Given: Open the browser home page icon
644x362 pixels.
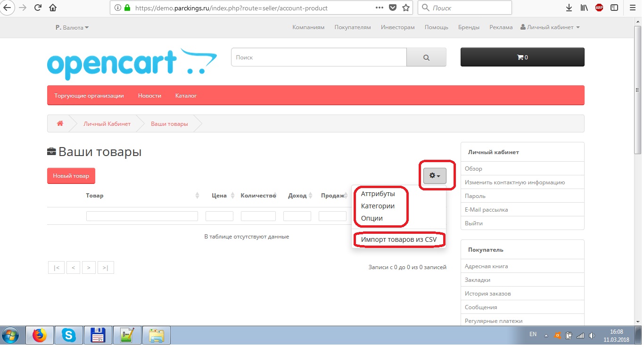Looking at the screenshot, I should pos(53,8).
